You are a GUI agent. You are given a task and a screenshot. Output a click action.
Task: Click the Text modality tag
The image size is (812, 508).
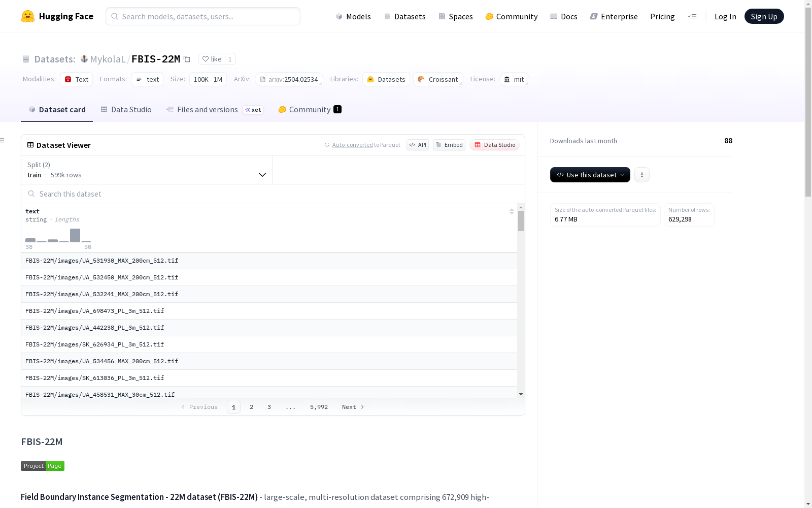(77, 79)
